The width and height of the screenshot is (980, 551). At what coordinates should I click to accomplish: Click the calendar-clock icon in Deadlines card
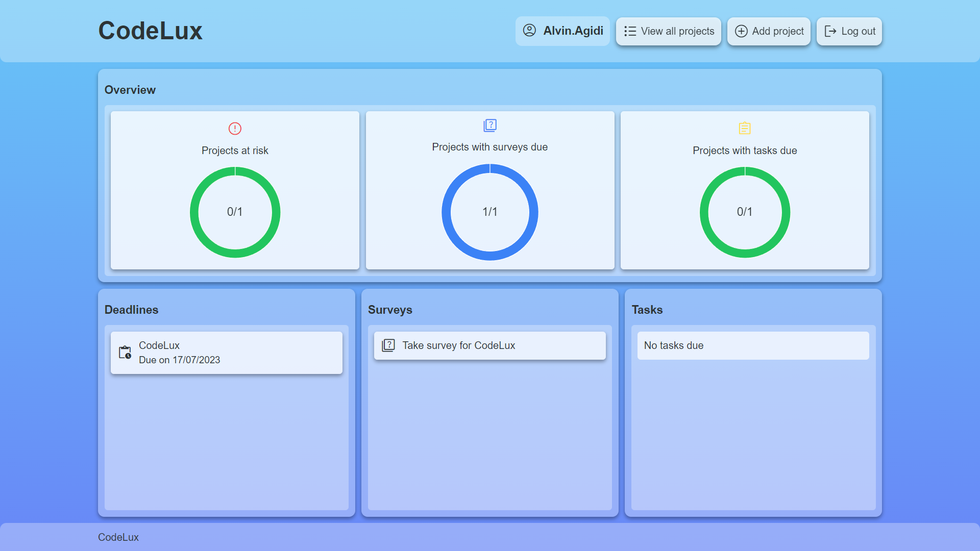point(125,352)
